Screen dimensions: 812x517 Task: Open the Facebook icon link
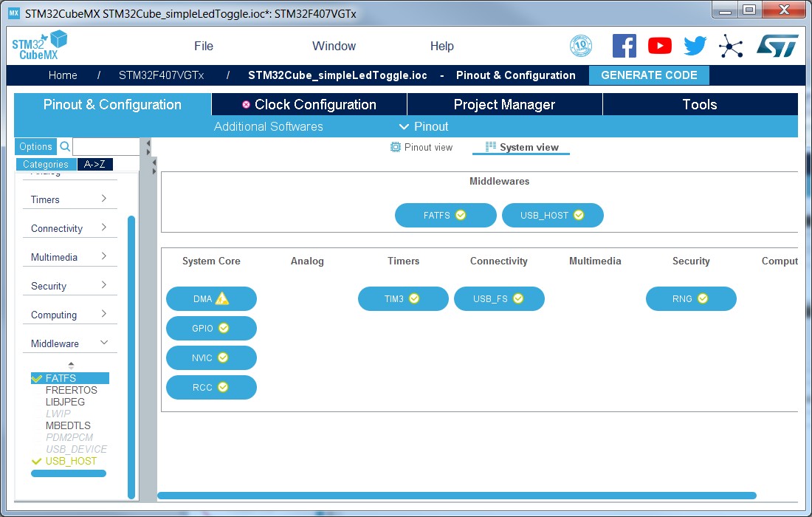pos(624,46)
